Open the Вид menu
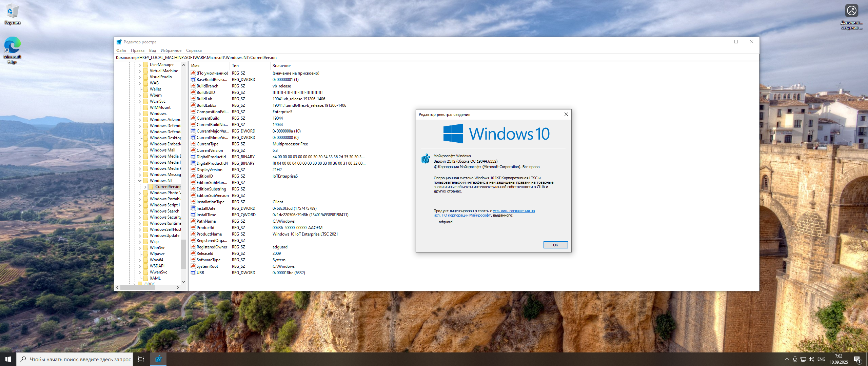 coord(153,50)
